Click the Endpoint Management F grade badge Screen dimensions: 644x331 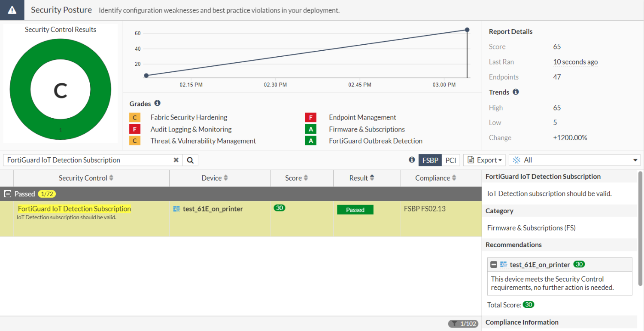pos(311,117)
